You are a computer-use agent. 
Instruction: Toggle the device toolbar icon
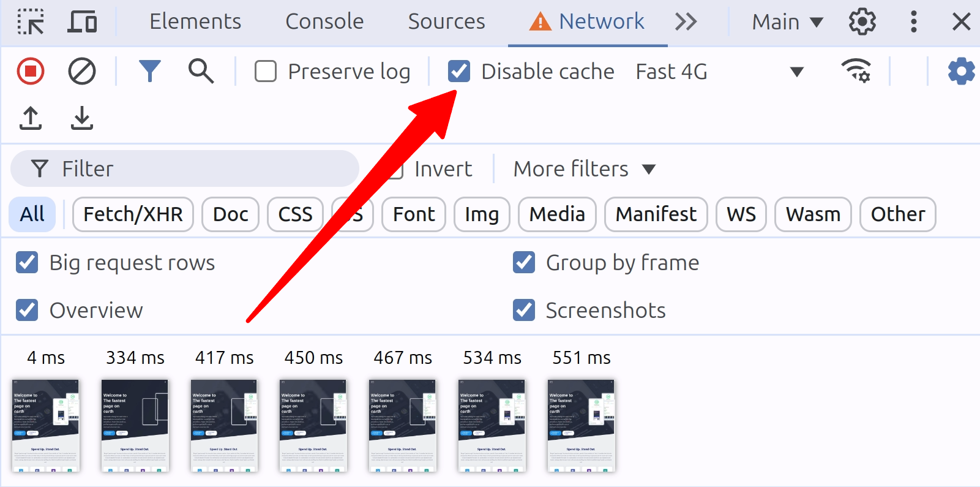[82, 22]
